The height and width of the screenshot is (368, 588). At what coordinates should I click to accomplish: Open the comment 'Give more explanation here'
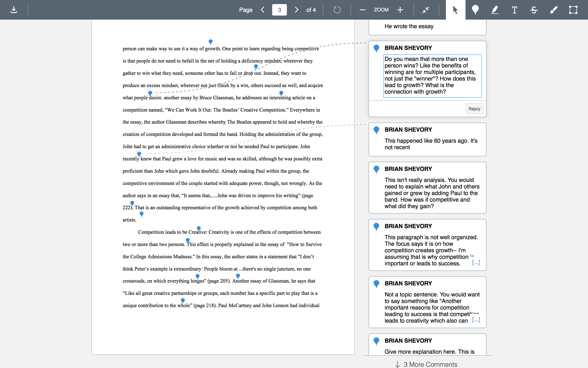pos(427,345)
